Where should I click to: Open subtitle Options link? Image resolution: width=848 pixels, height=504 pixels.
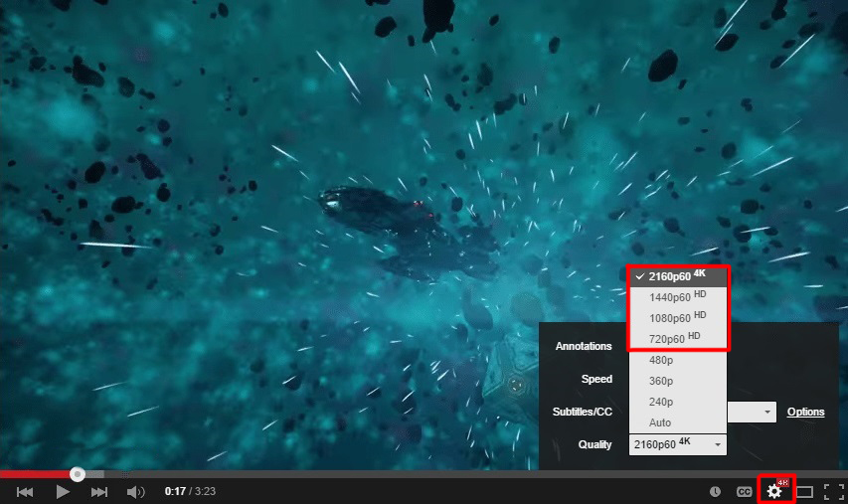click(805, 413)
